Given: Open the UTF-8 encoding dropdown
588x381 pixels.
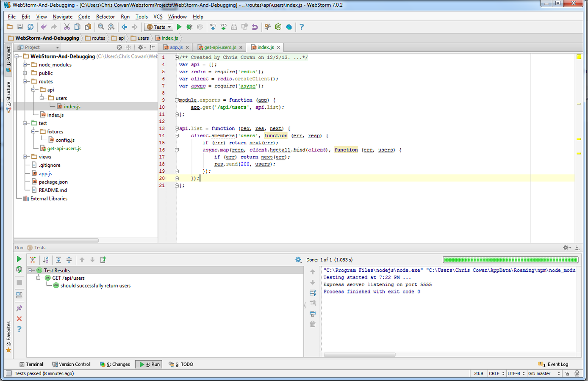Looking at the screenshot, I should pyautogui.click(x=516, y=373).
